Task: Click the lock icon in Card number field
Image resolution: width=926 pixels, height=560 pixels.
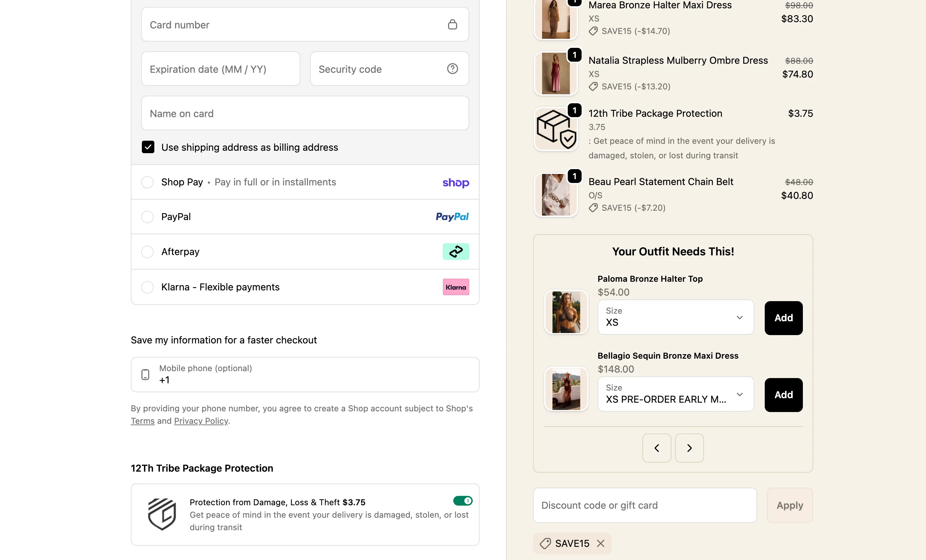Action: (453, 24)
